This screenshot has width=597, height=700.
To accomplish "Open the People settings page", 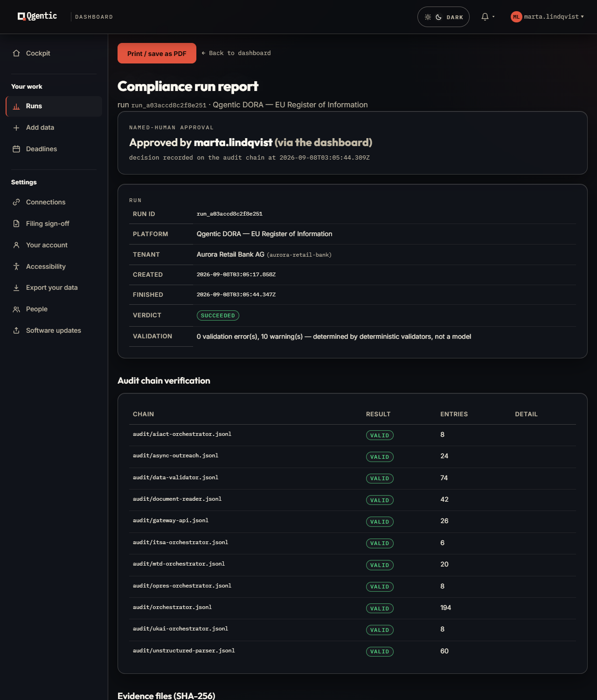I will tap(54, 309).
